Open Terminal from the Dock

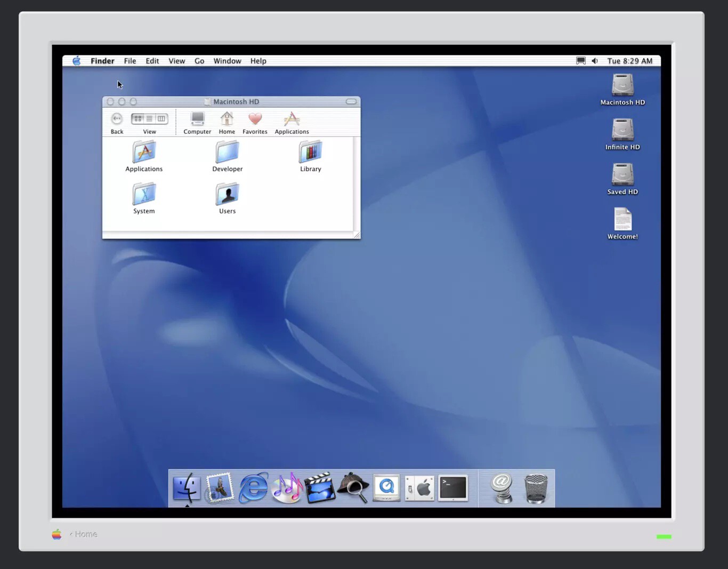(x=452, y=488)
